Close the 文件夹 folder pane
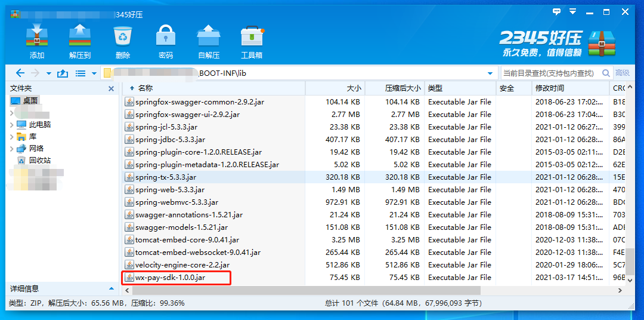The width and height of the screenshot is (644, 320). coord(111,88)
